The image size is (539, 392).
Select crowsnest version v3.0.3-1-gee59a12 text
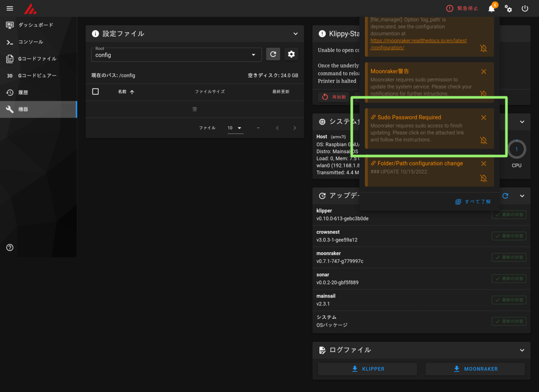pos(337,240)
